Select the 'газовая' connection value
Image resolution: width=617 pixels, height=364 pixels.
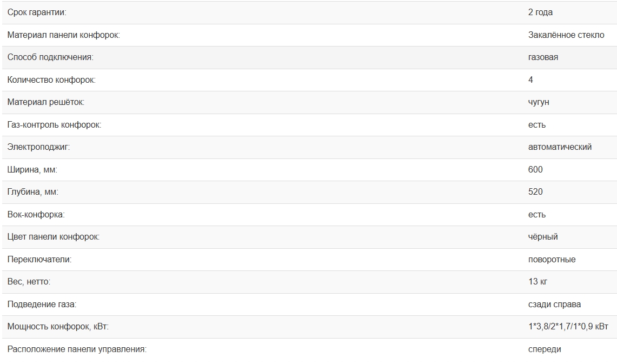pyautogui.click(x=543, y=57)
